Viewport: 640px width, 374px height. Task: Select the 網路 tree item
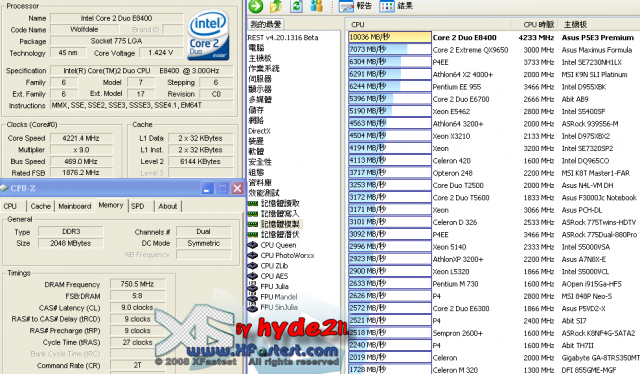point(256,120)
